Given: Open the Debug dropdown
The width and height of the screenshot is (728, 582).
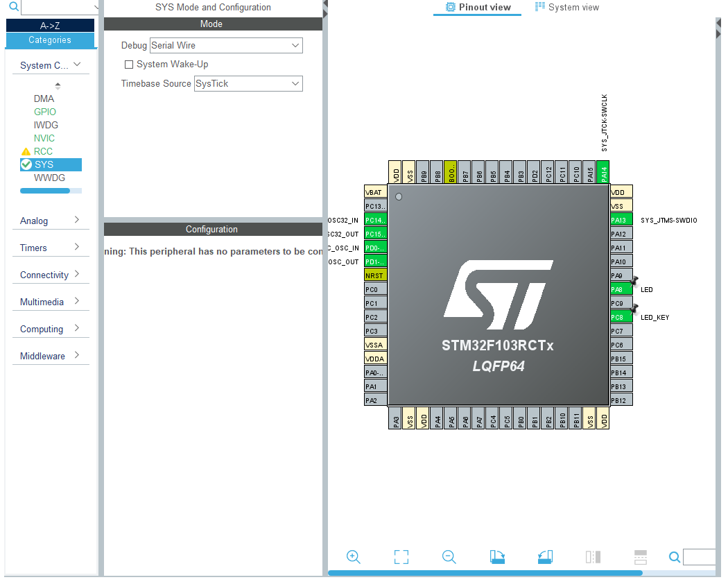Looking at the screenshot, I should (226, 46).
